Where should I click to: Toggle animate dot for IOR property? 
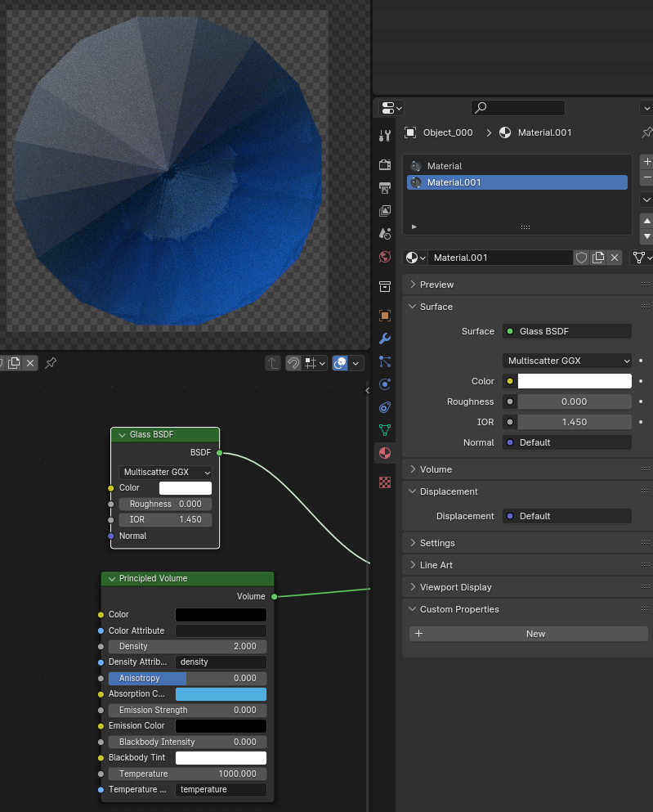[641, 422]
